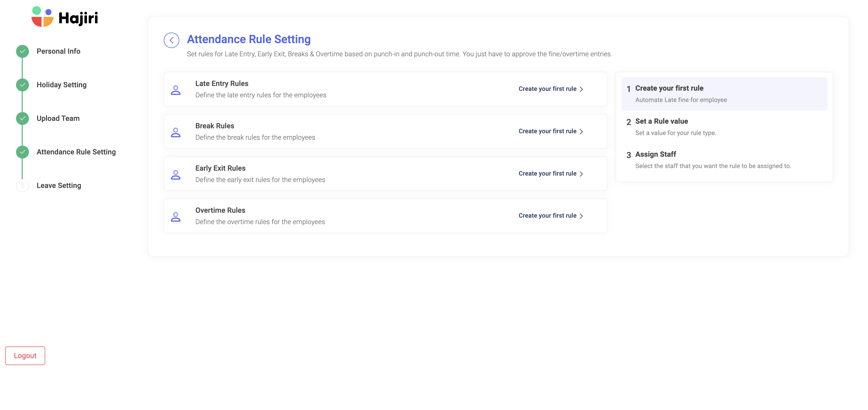Click 'Automate Late fine for employee' text
Screen dimensions: 868x410
681,100
